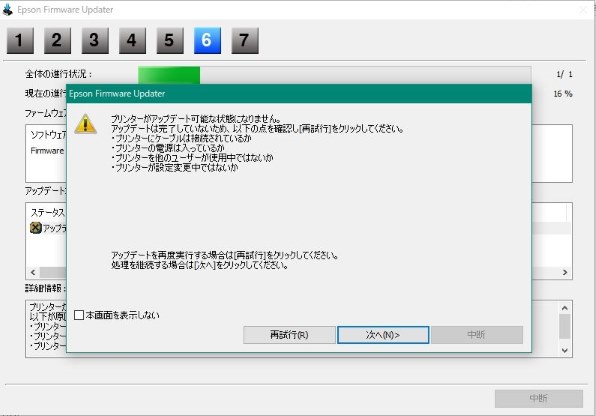The width and height of the screenshot is (596, 416).
Task: Click step 3 indicator
Action: pyautogui.click(x=95, y=40)
